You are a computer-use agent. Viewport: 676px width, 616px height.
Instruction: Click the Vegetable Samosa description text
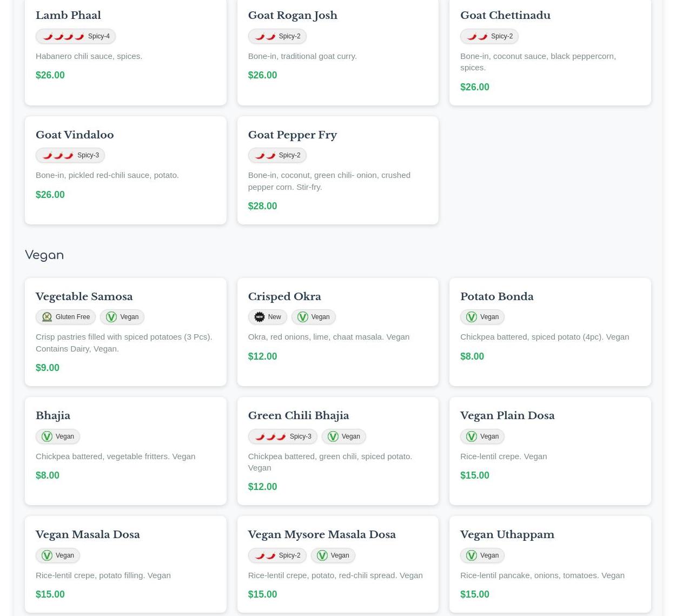124,342
